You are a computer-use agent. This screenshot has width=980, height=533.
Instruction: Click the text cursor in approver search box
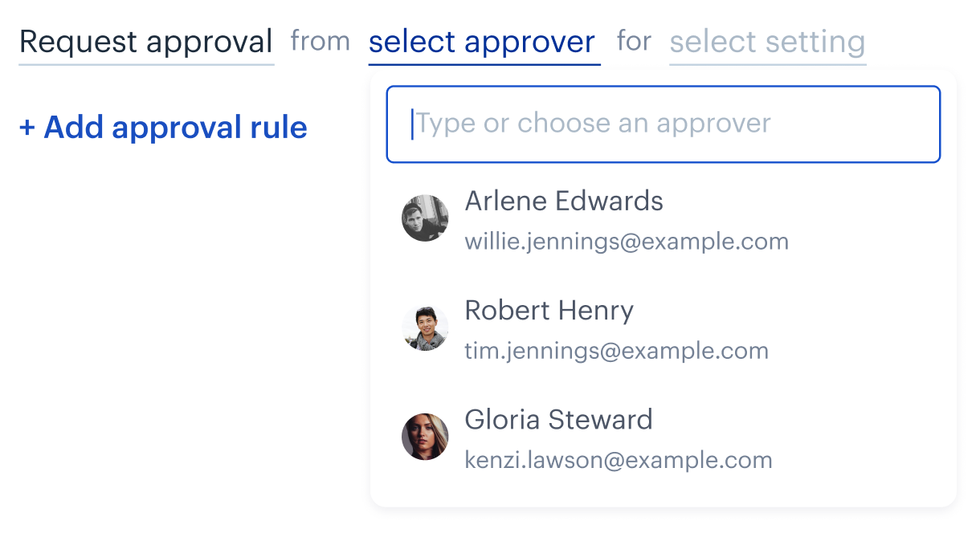412,124
